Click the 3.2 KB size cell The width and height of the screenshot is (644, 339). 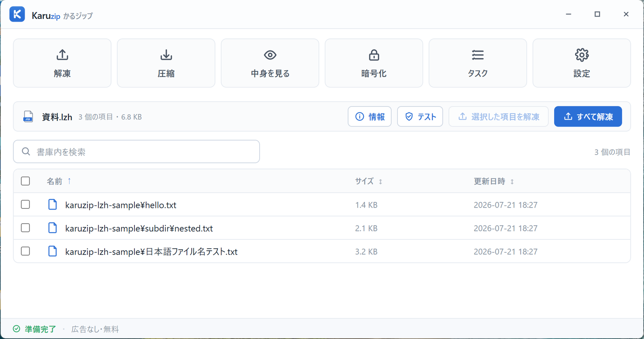tap(366, 252)
